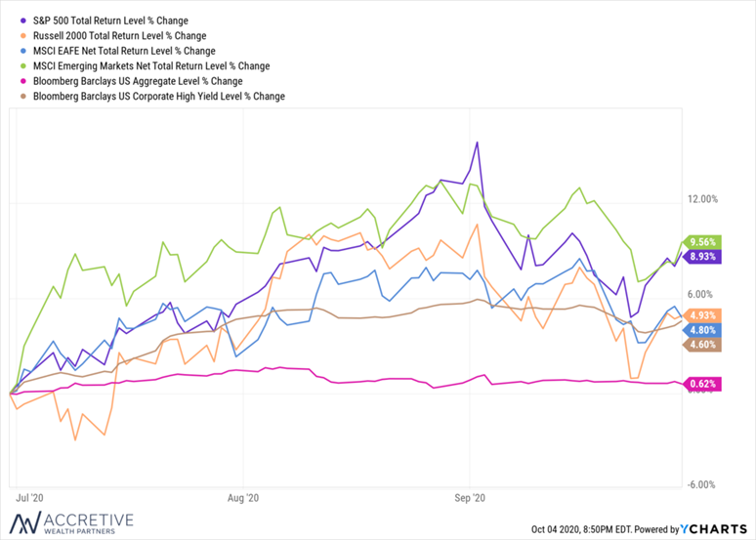Viewport: 756px width, 540px height.
Task: Click the green 9.56% value tag
Action: [x=705, y=242]
